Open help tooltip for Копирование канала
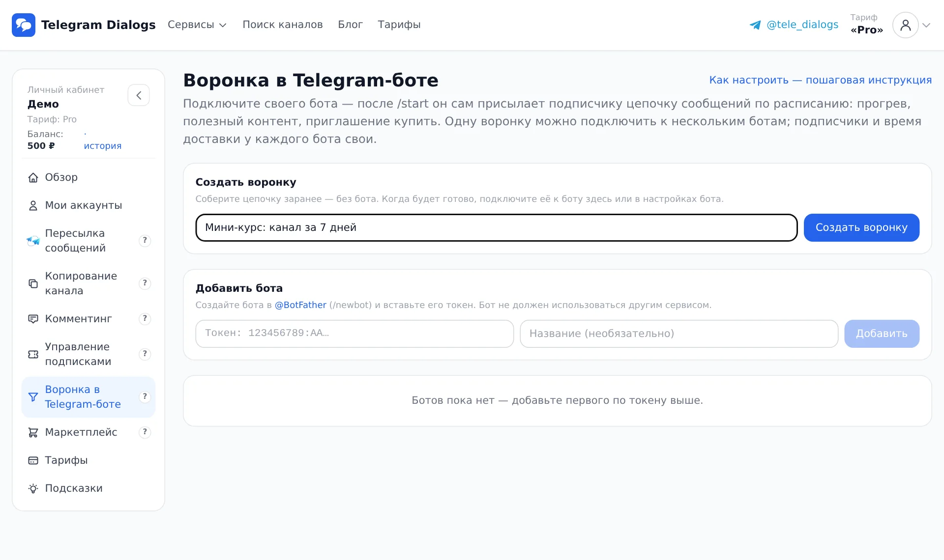The height and width of the screenshot is (560, 944). [x=145, y=283]
